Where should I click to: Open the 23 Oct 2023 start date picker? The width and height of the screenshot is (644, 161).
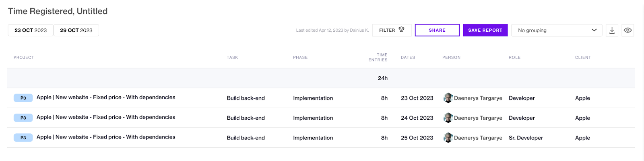point(31,30)
